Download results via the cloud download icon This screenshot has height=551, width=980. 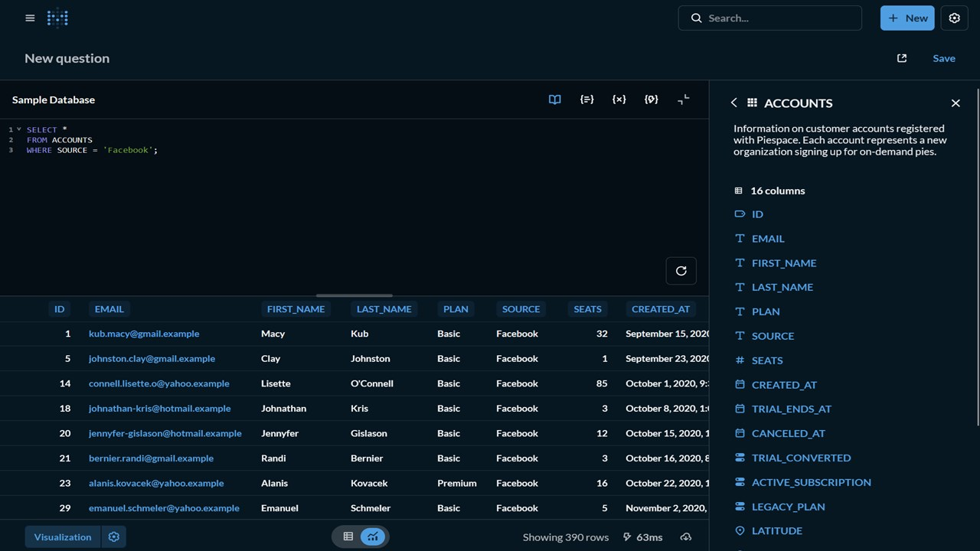686,536
